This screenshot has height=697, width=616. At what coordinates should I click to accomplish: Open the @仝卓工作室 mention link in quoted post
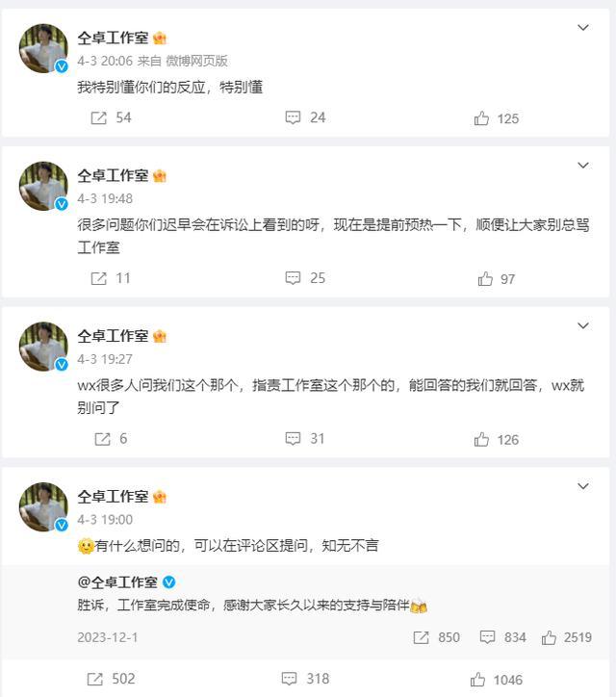(x=117, y=582)
